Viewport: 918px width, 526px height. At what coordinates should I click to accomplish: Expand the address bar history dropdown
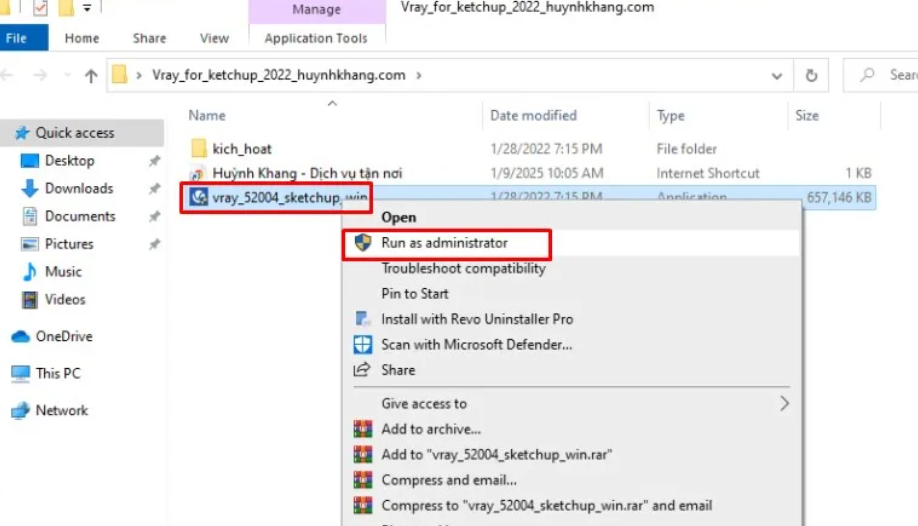[x=777, y=75]
